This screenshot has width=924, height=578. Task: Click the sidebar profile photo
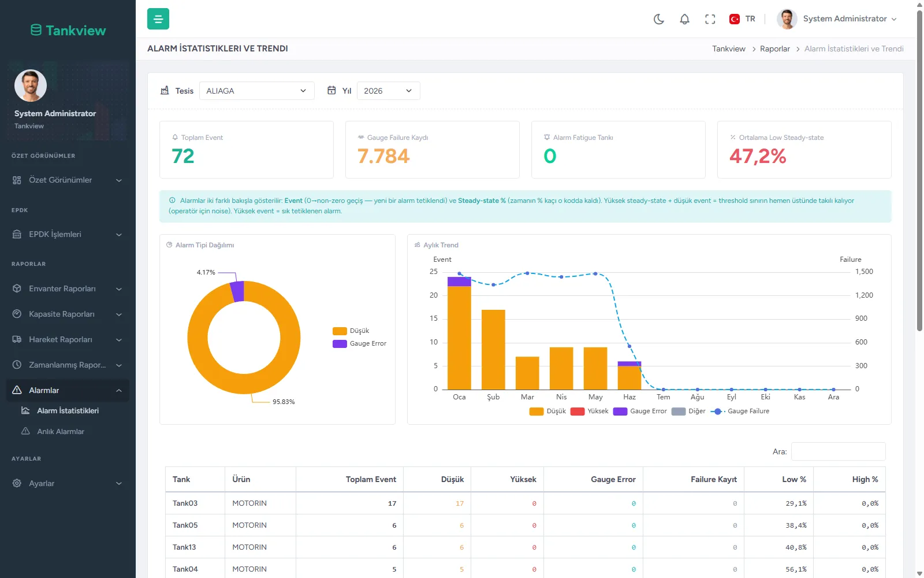(x=31, y=86)
